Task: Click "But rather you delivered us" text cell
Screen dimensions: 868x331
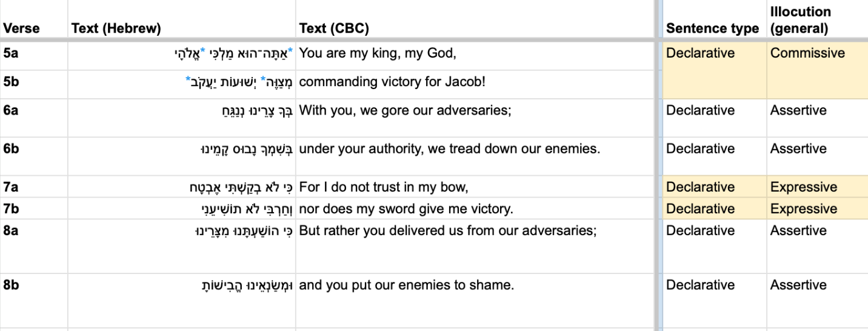Action: tap(475, 246)
